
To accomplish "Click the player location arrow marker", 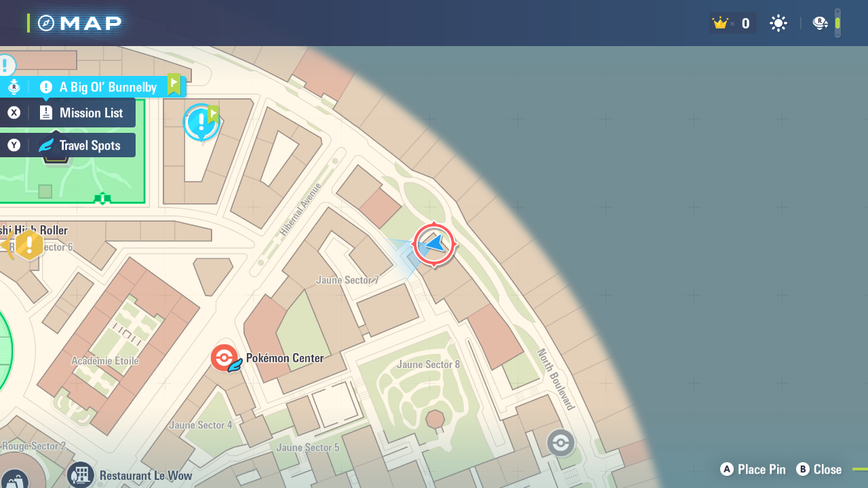I will coord(434,244).
